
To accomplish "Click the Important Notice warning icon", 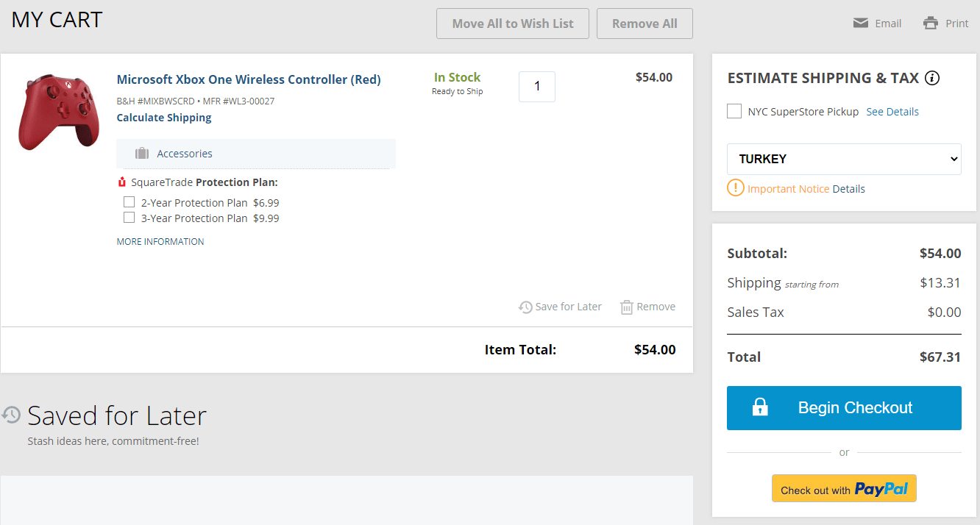I will (x=736, y=187).
